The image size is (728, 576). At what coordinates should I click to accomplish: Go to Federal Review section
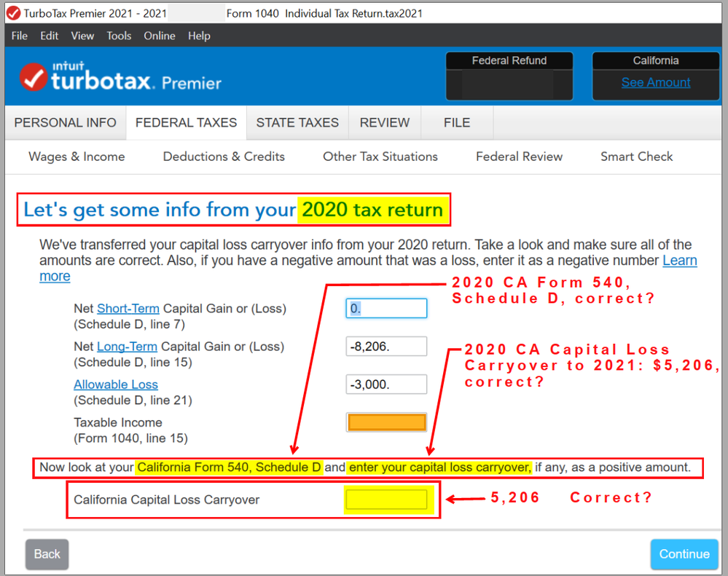point(519,157)
